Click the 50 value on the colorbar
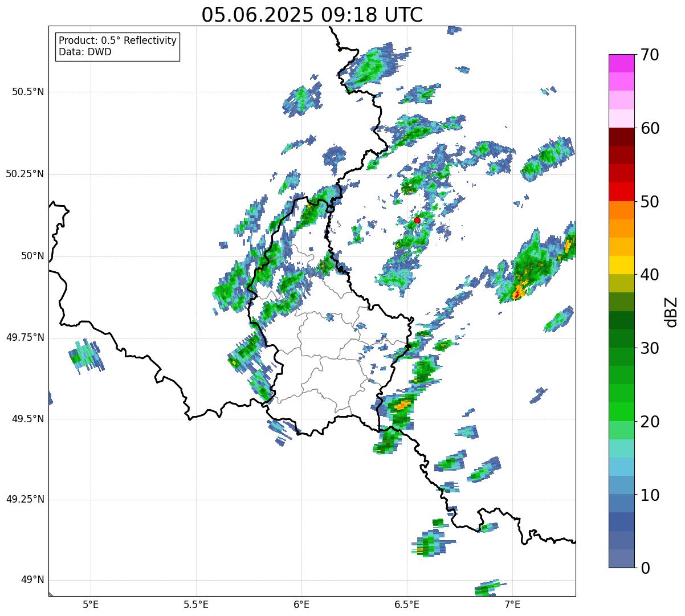The width and height of the screenshot is (685, 616). (649, 202)
